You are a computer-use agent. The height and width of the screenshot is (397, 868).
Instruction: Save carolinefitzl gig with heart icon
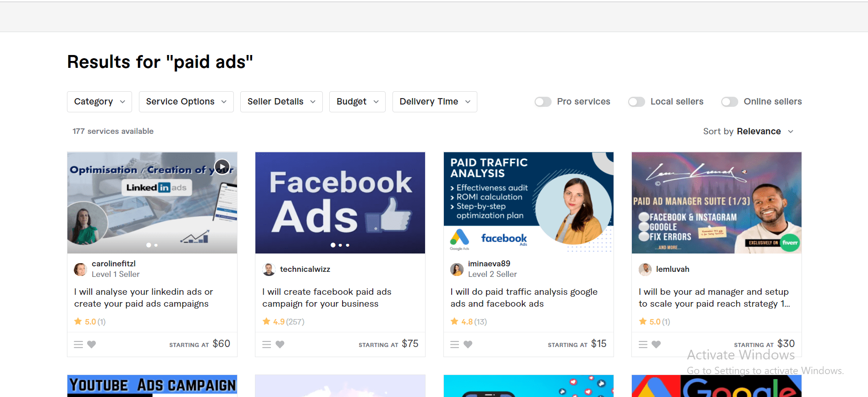coord(92,344)
